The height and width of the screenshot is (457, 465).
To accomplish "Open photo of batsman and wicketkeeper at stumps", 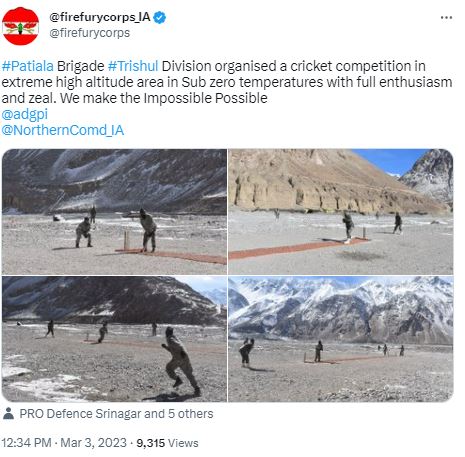I will click(x=114, y=212).
